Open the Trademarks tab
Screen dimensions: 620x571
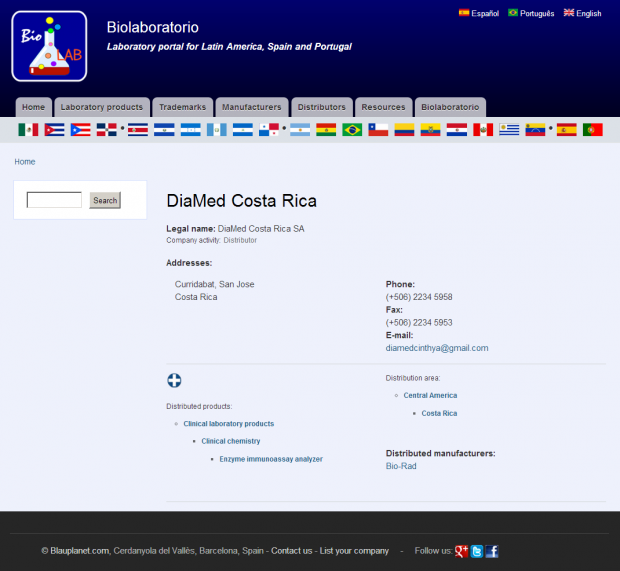[183, 107]
